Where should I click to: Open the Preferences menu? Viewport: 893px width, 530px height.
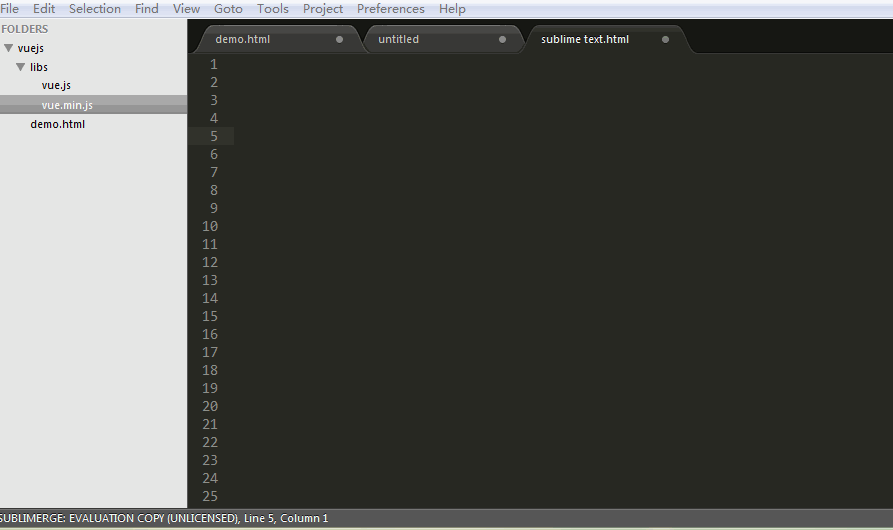[391, 9]
